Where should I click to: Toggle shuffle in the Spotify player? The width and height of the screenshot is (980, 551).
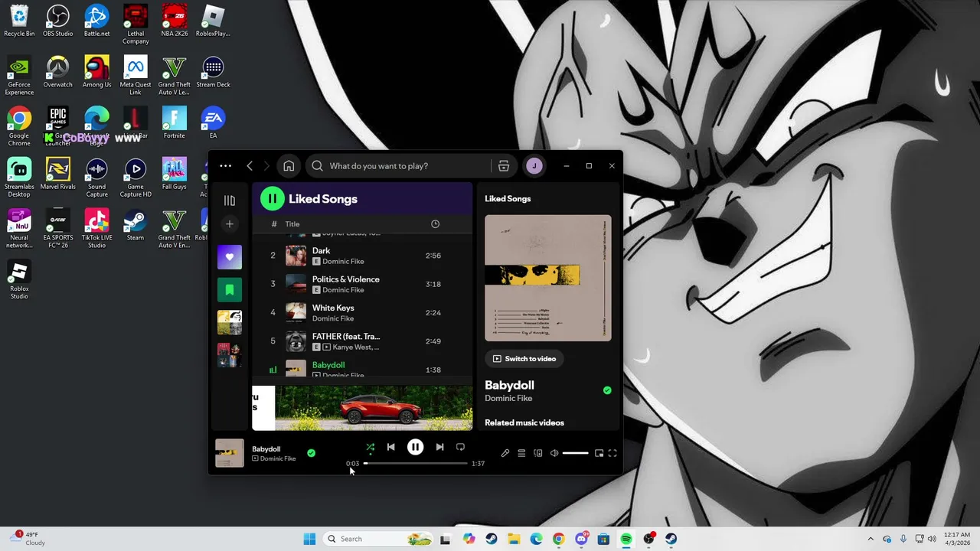[370, 447]
